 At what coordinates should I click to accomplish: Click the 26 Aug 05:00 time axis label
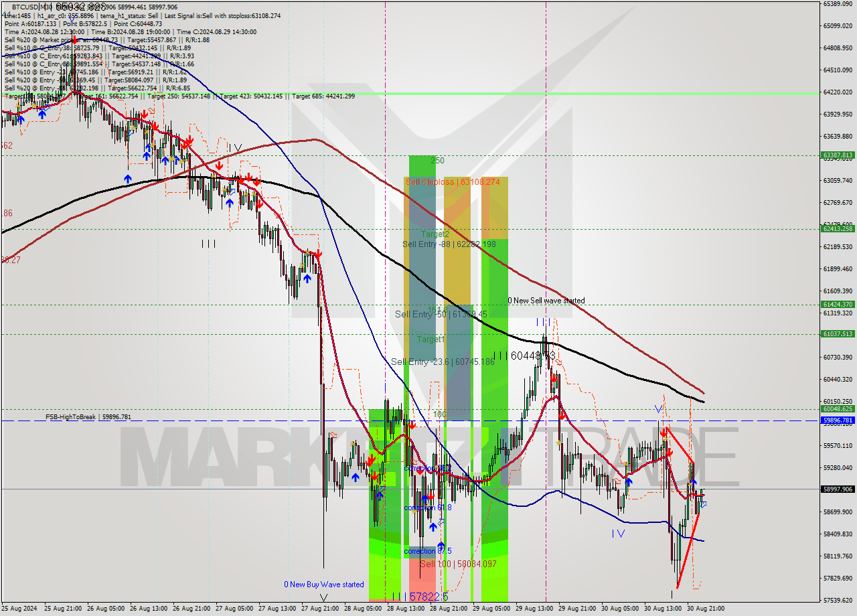coord(106,609)
